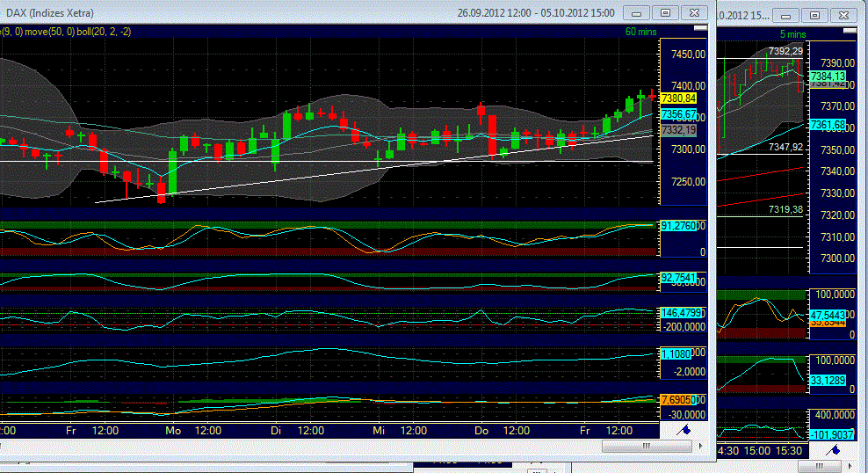
Task: Maximize the DAX 60 mins chart window
Action: point(665,12)
